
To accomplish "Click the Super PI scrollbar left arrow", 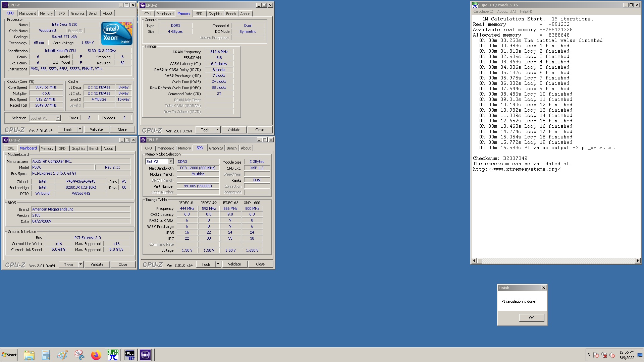I will pos(474,261).
